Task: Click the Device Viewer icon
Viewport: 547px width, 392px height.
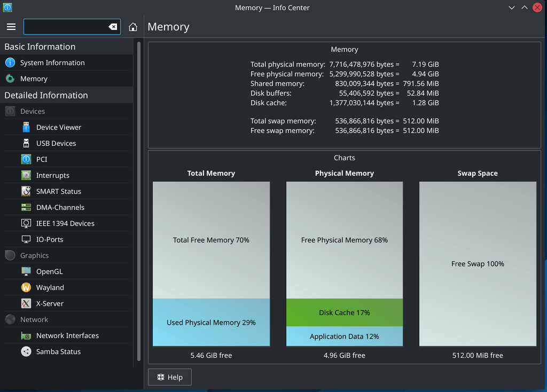Action: (26, 127)
